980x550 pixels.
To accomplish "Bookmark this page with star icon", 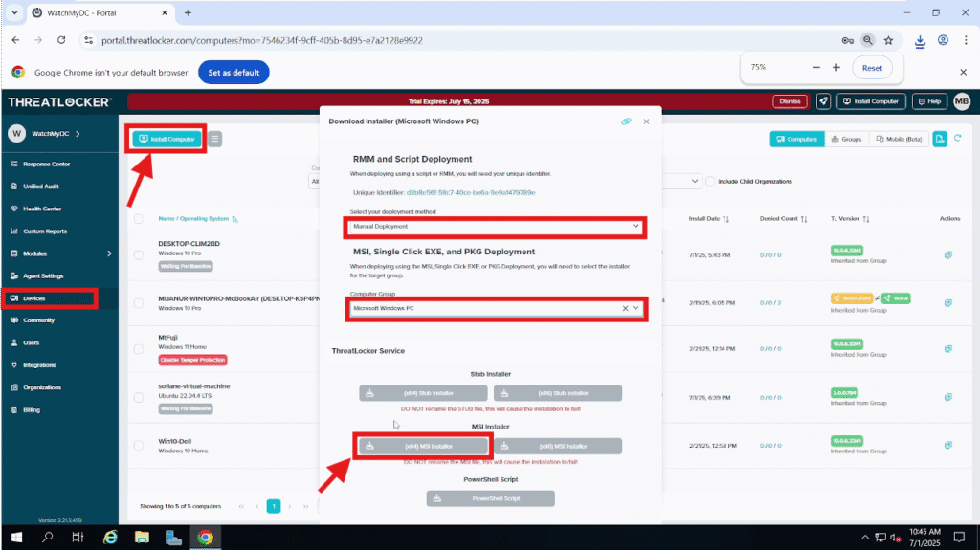I will [x=888, y=40].
